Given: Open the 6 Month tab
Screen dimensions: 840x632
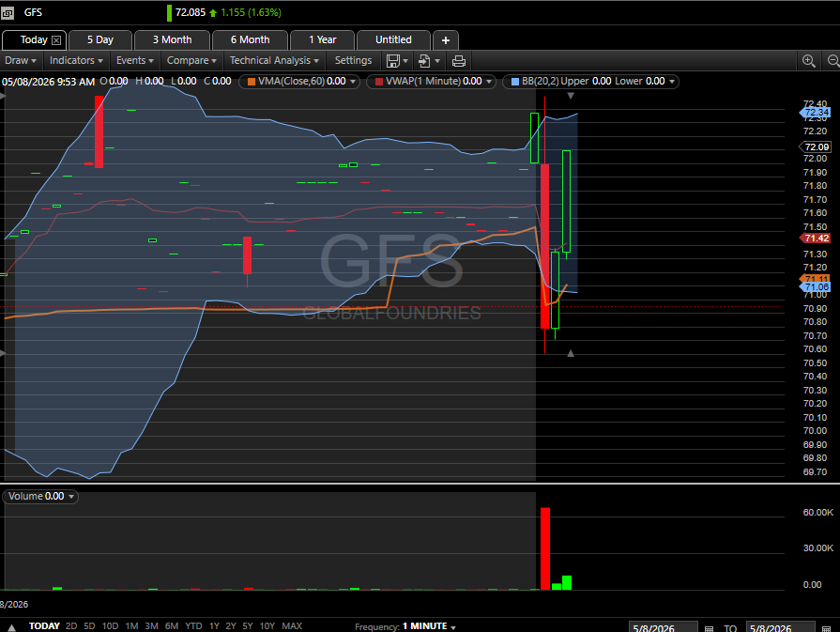Looking at the screenshot, I should [251, 39].
